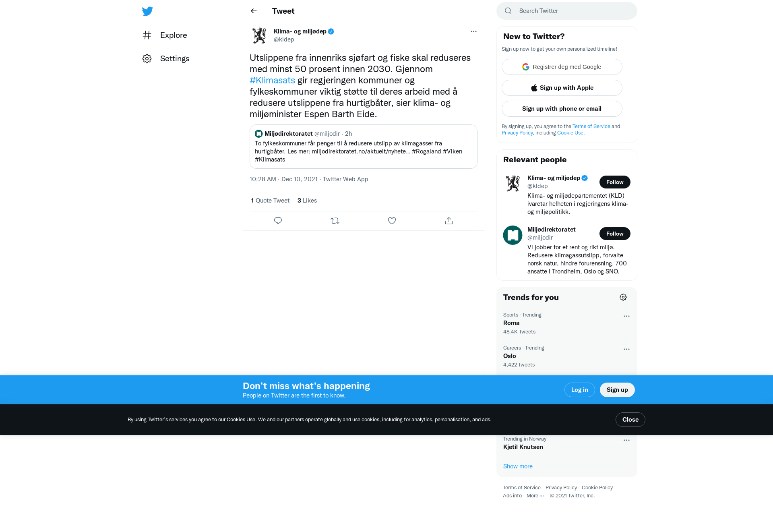The height and width of the screenshot is (532, 773).
Task: Click the Twitter bird logo
Action: click(x=147, y=11)
